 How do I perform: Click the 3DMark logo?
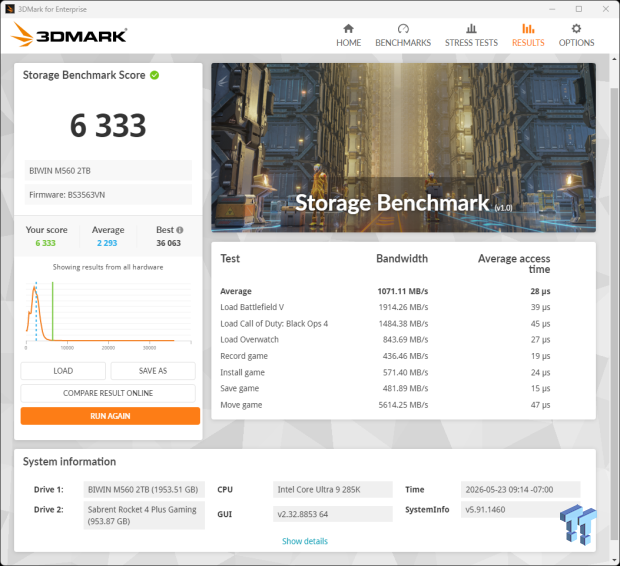coord(69,35)
